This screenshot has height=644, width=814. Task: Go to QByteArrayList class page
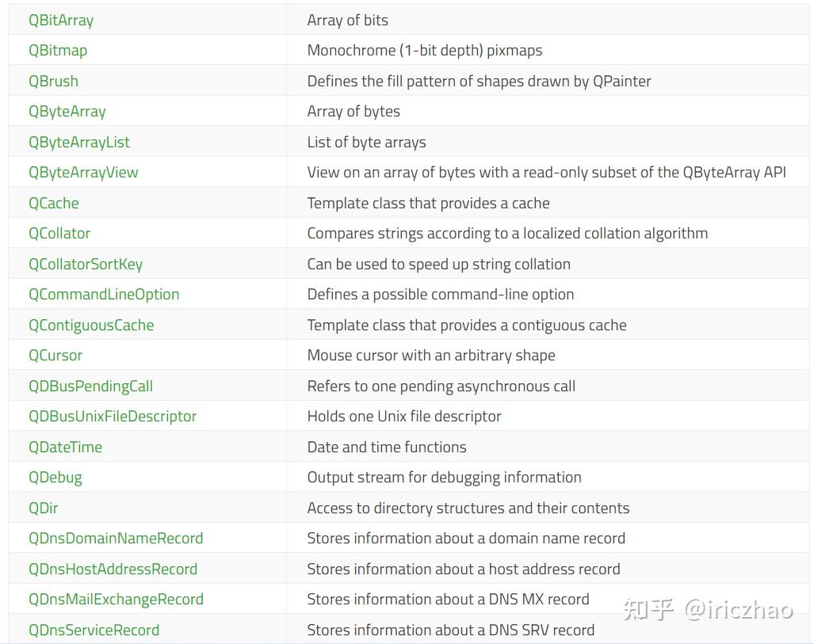[x=79, y=142]
